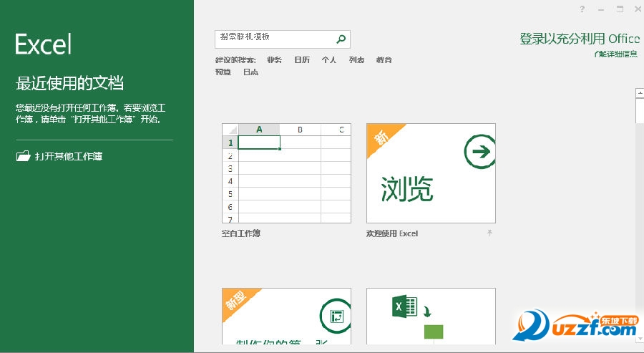The height and width of the screenshot is (353, 644).
Task: Select the 业务 suggested search
Action: coord(274,60)
